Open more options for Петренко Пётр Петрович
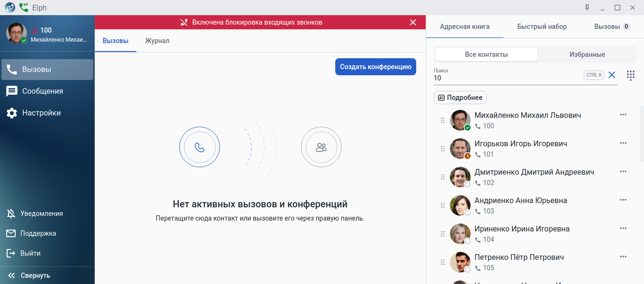The width and height of the screenshot is (644, 284). [623, 257]
